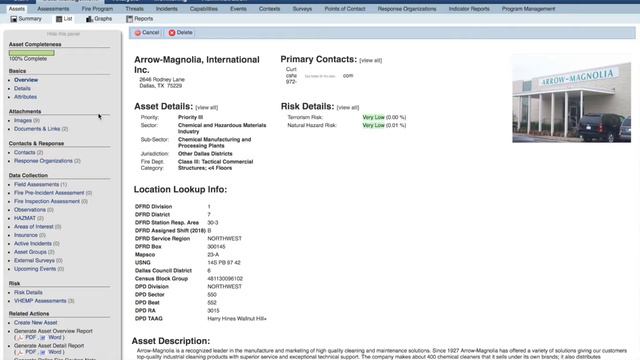640x360 pixels.
Task: Click Word icon for Asset Detail Report
Action: 43,352
